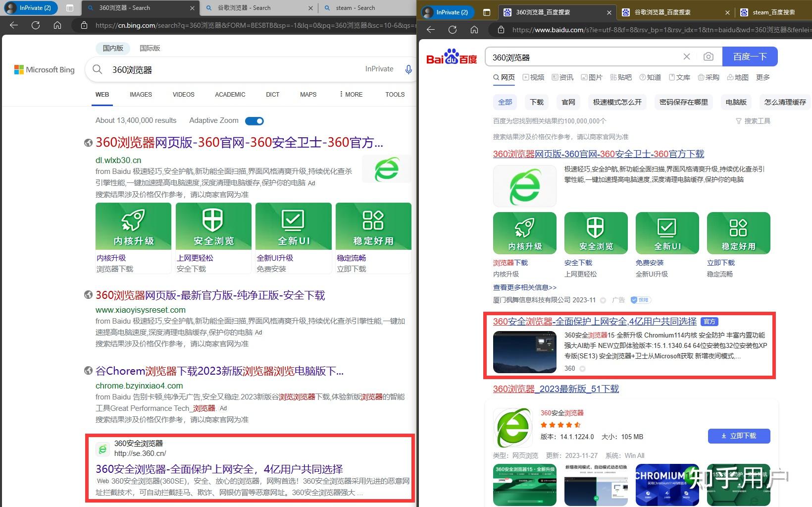812x507 pixels.
Task: Open the 知道 category on Baidu
Action: click(x=650, y=77)
